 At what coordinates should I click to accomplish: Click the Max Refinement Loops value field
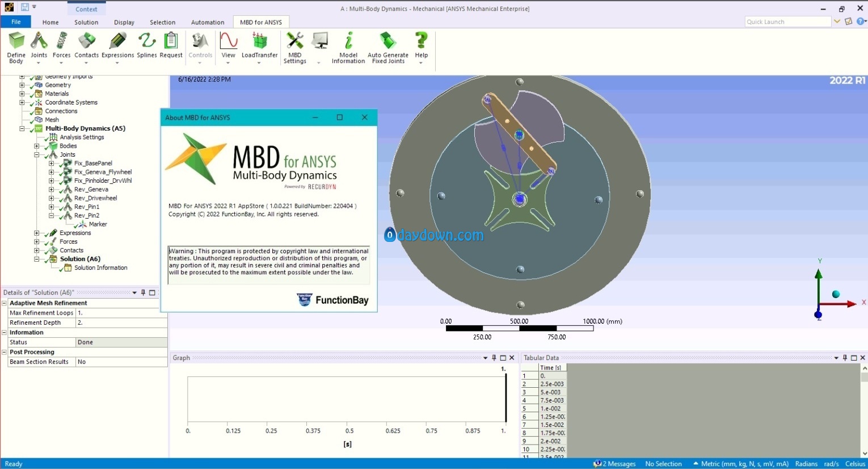pyautogui.click(x=121, y=313)
